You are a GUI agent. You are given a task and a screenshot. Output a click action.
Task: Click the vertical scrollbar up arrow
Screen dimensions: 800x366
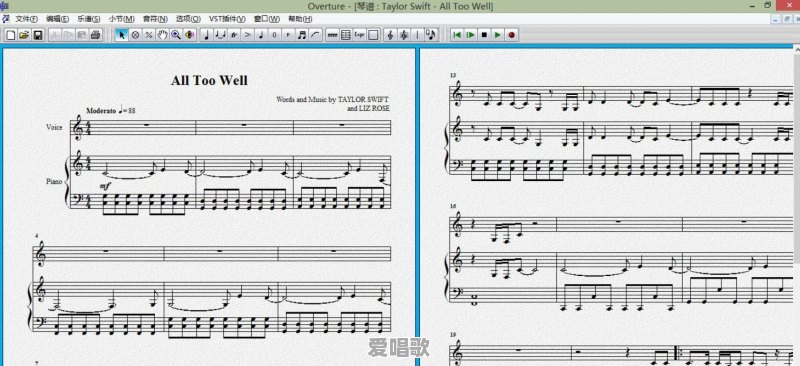coord(796,49)
